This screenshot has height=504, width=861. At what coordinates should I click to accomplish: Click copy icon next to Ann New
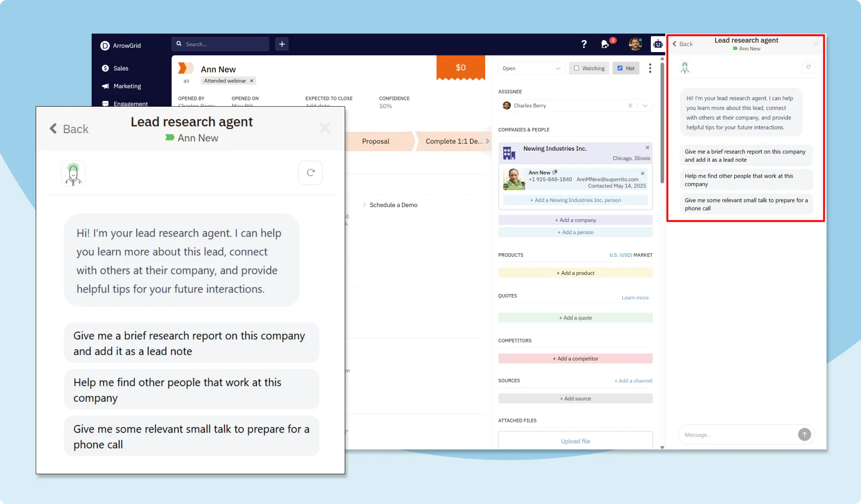click(555, 172)
